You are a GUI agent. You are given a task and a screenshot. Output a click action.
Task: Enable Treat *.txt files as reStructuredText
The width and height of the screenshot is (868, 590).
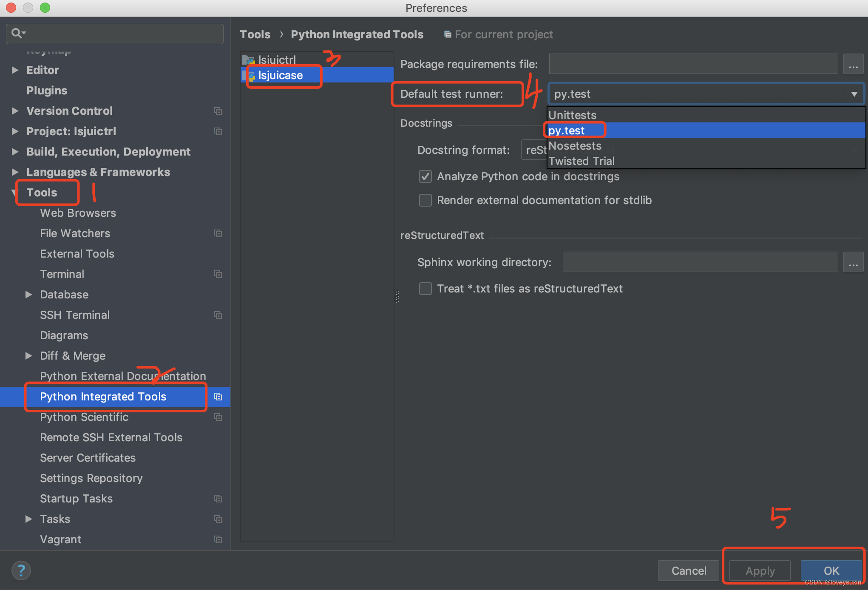[425, 289]
